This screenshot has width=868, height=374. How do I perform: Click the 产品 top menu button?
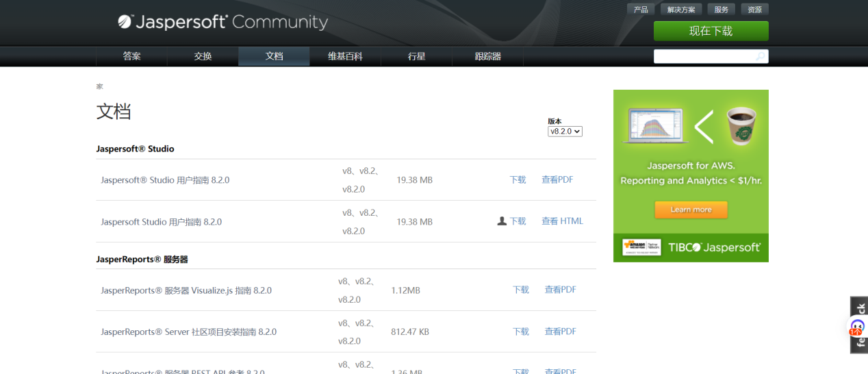(x=641, y=10)
